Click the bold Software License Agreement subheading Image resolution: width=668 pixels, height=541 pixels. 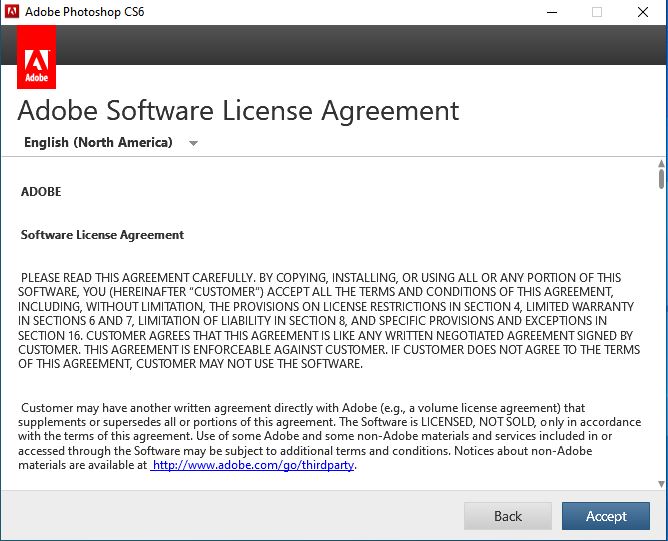pyautogui.click(x=102, y=235)
